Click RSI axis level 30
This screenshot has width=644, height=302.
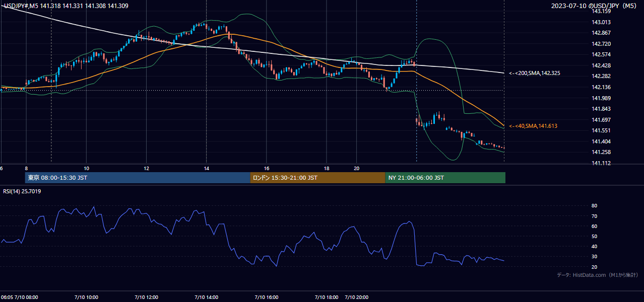[x=594, y=257]
